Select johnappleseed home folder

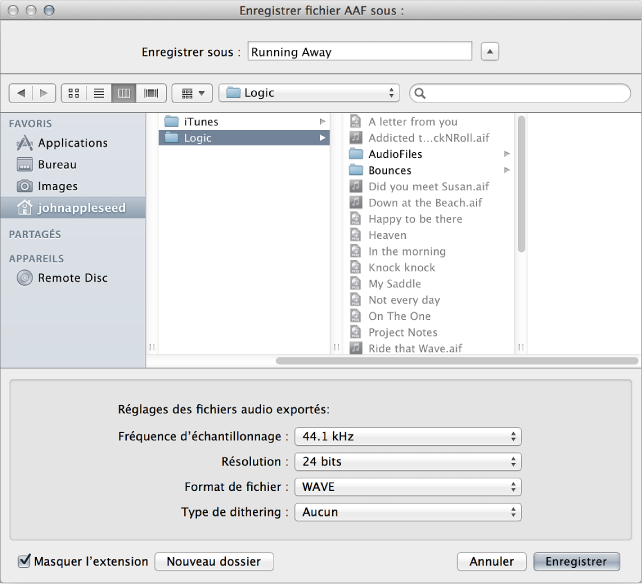(73, 208)
